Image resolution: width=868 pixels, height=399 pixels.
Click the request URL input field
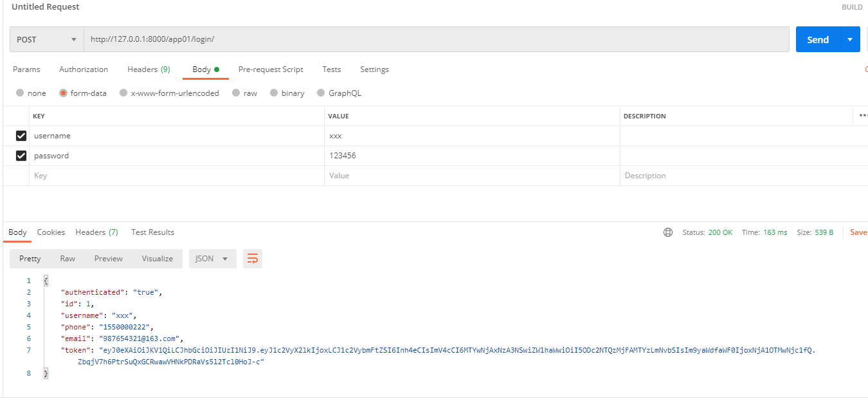coord(436,39)
